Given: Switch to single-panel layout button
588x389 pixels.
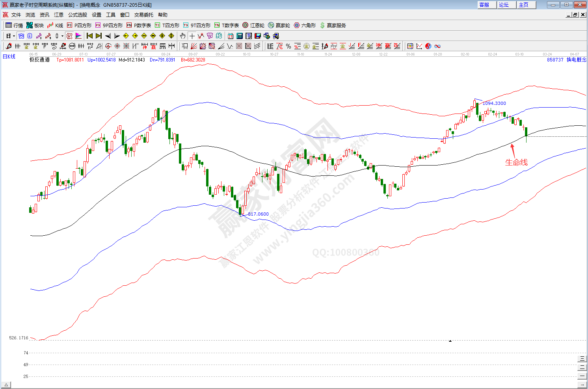Looking at the screenshot, I should pos(582,376).
